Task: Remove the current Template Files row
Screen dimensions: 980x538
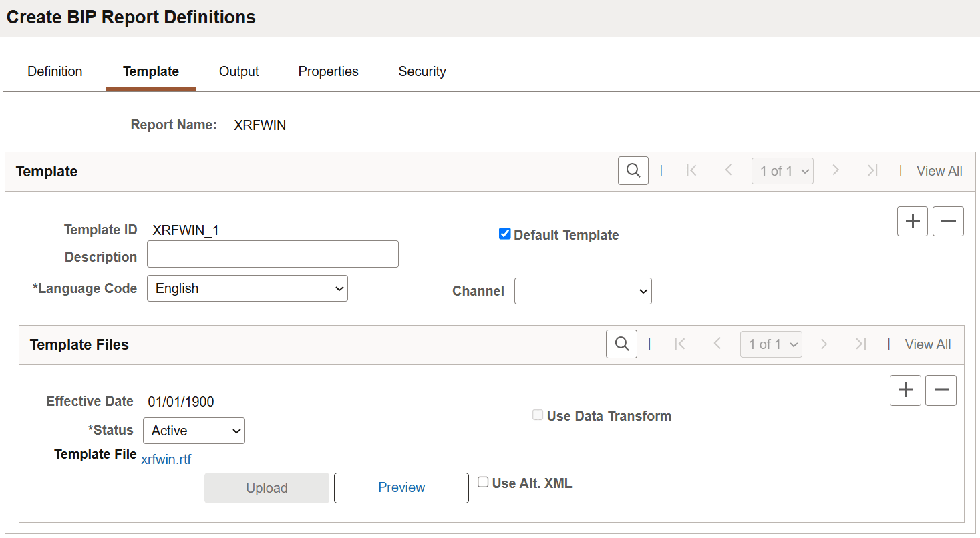Action: 941,390
